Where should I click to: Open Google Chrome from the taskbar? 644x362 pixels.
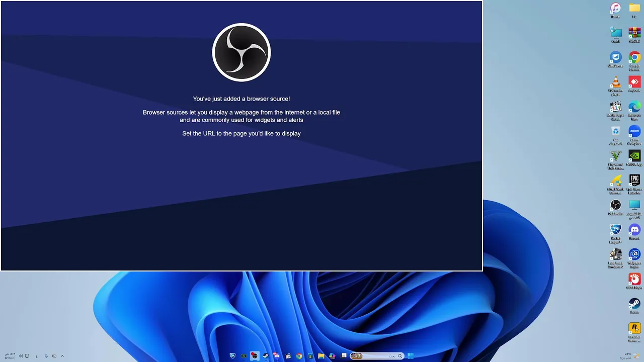[299, 356]
